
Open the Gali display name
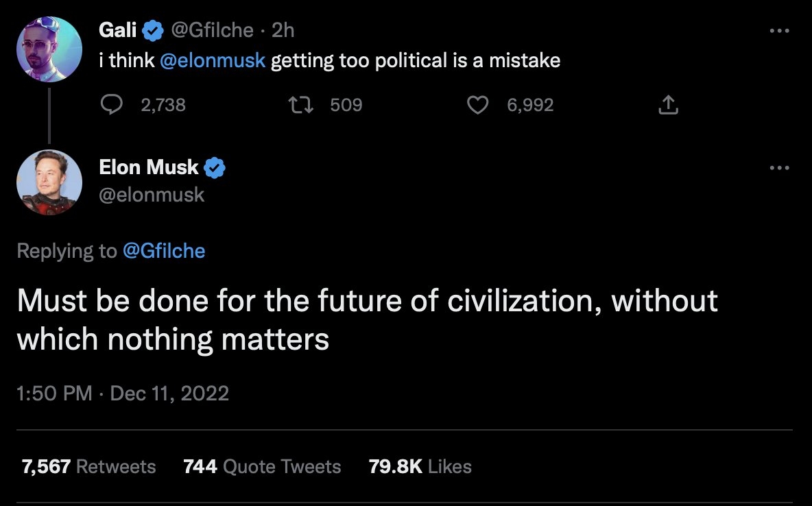(118, 30)
